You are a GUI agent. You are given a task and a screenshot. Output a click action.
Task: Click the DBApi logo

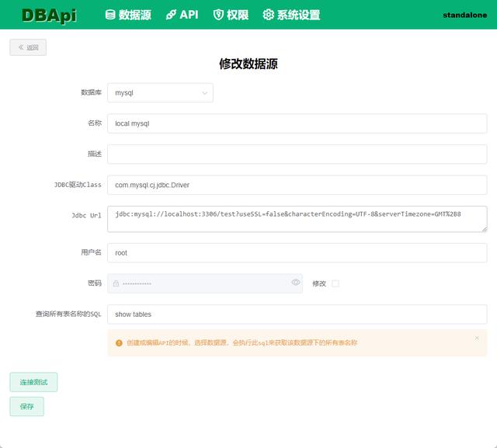point(49,16)
